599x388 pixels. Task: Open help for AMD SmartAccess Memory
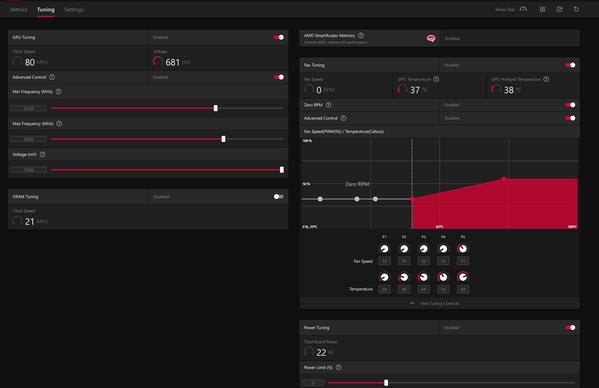pyautogui.click(x=361, y=36)
